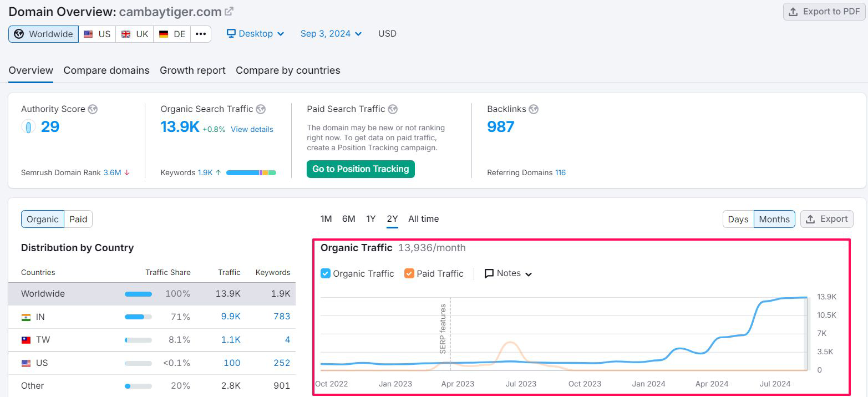The height and width of the screenshot is (397, 868).
Task: Click the Other traffic share bar
Action: point(138,386)
